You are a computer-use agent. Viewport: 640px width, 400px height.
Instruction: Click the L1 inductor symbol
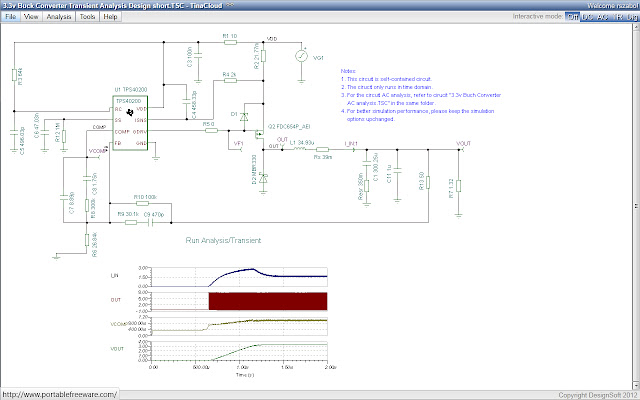click(x=300, y=150)
